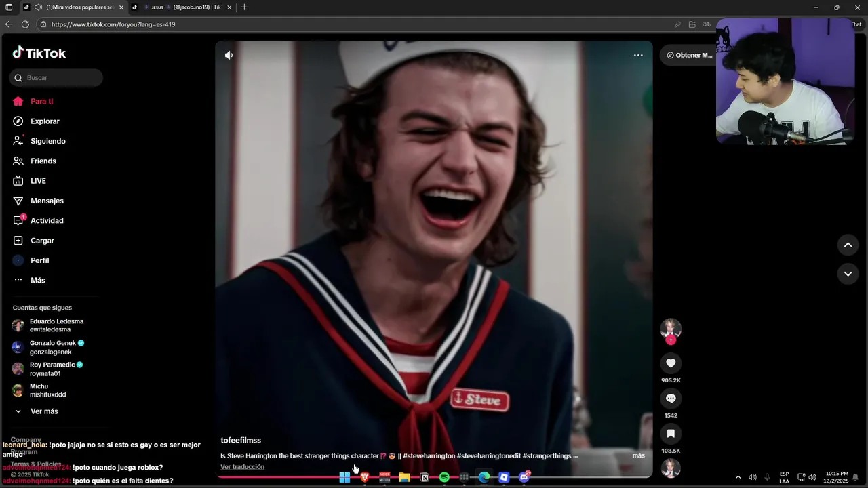Go back in the browser
The width and height of the screenshot is (868, 488).
point(9,24)
